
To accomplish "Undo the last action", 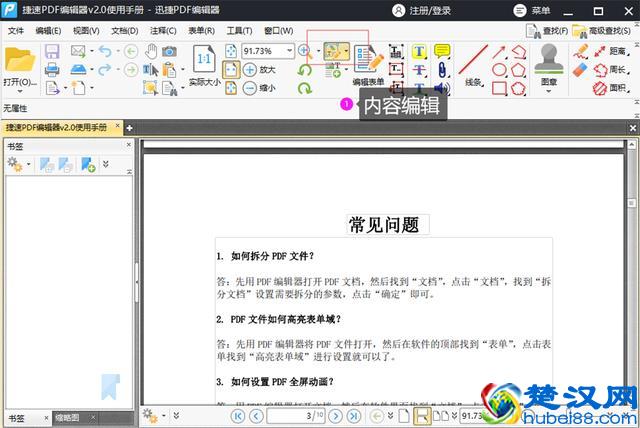I will pyautogui.click(x=105, y=51).
